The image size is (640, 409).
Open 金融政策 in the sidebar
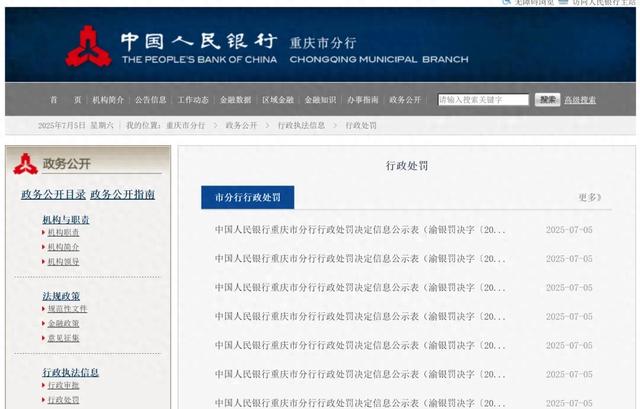[x=63, y=323]
